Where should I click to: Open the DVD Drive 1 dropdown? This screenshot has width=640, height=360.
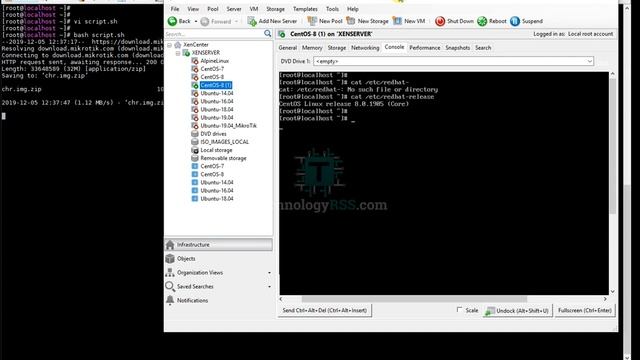click(589, 61)
